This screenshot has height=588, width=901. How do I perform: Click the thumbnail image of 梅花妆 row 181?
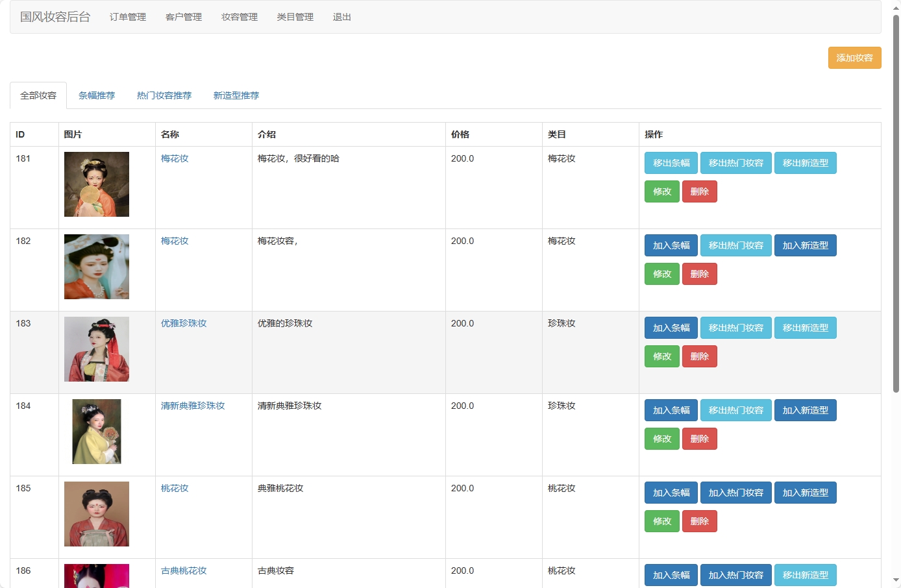coord(96,184)
